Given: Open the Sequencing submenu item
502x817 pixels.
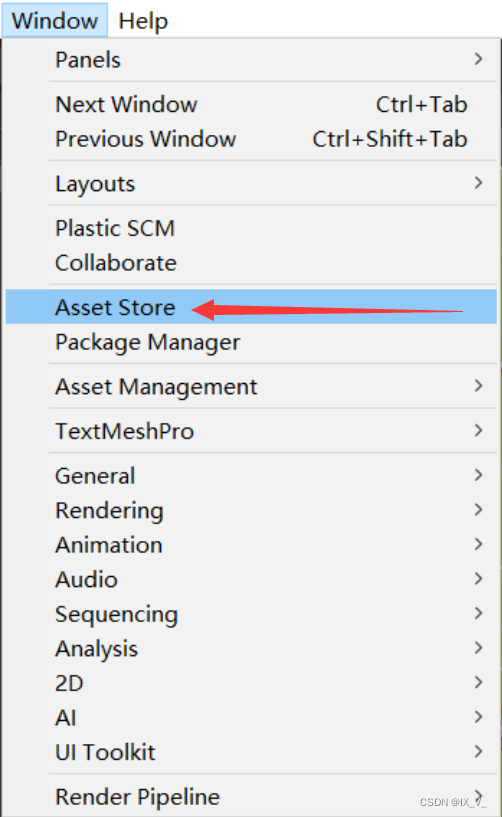Looking at the screenshot, I should click(251, 614).
